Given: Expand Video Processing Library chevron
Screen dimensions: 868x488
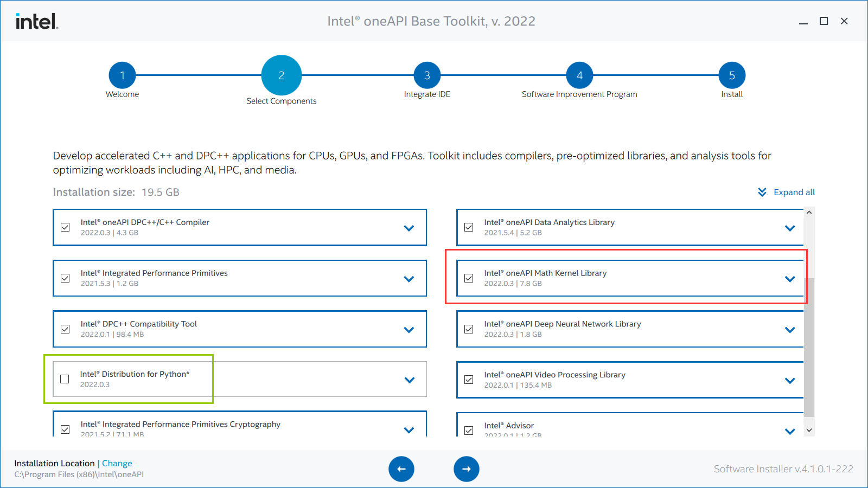Looking at the screenshot, I should click(x=790, y=381).
